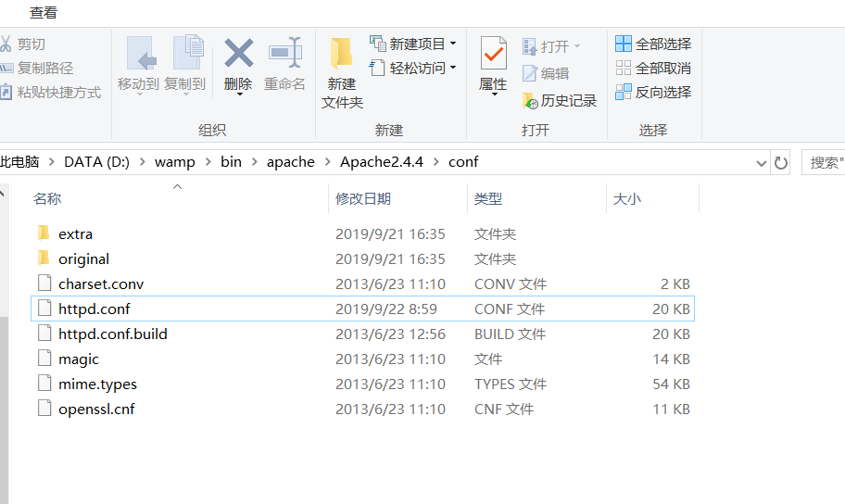The image size is (845, 504).
Task: Open the View (查看) ribbon tab
Action: point(44,12)
